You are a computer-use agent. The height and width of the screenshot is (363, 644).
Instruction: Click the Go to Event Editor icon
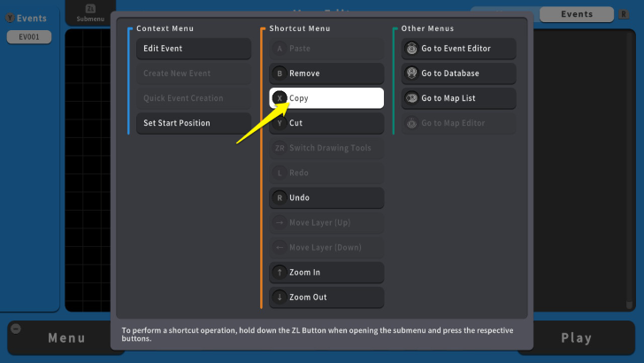click(412, 49)
